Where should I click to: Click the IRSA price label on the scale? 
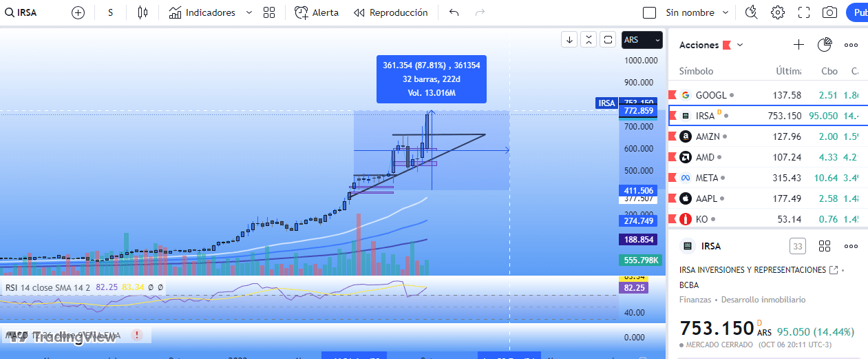coord(606,103)
